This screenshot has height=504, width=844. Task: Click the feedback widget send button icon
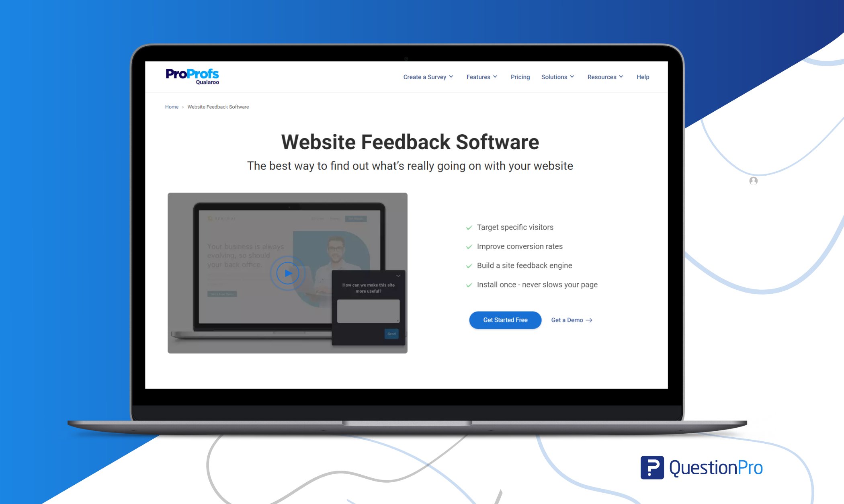click(x=391, y=334)
